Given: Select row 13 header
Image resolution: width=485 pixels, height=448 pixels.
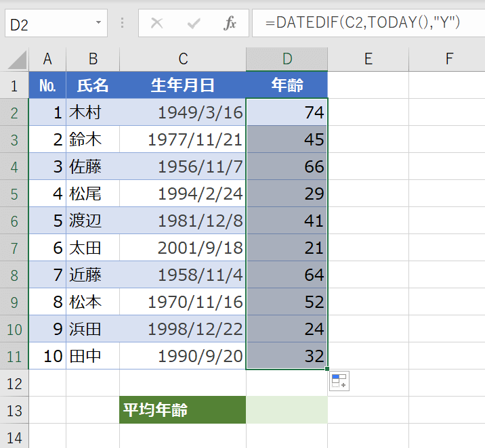Looking at the screenshot, I should pos(14,410).
